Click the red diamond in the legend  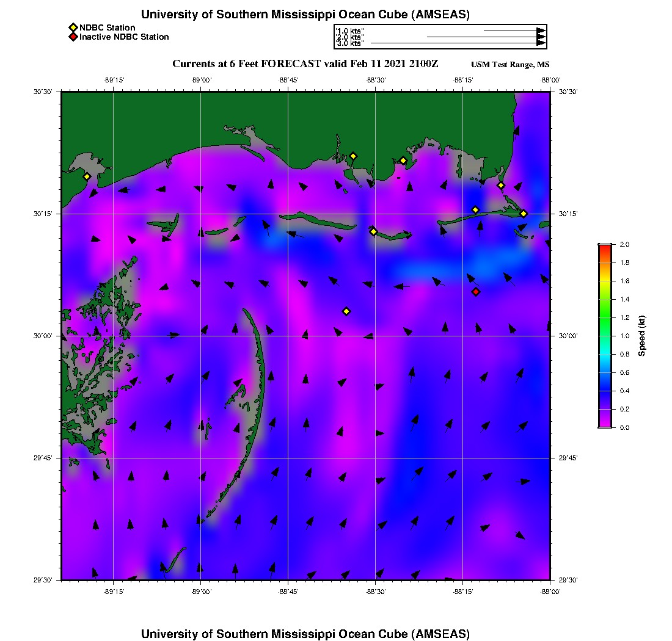(73, 37)
